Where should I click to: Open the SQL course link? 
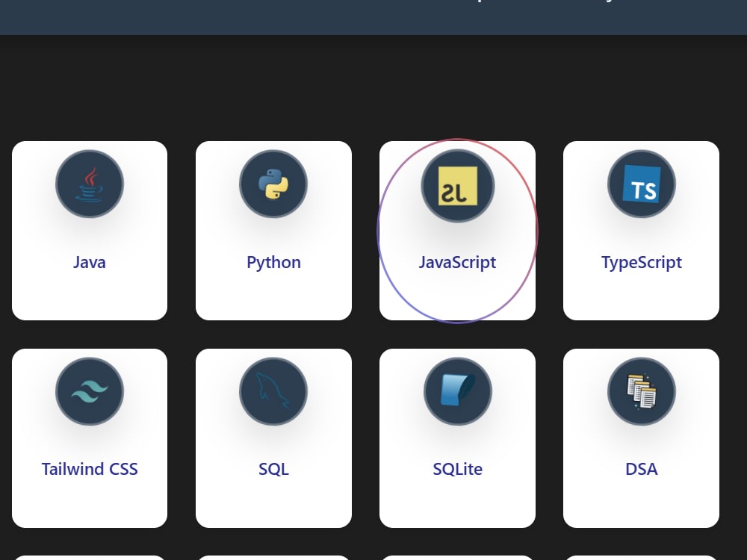pyautogui.click(x=273, y=469)
